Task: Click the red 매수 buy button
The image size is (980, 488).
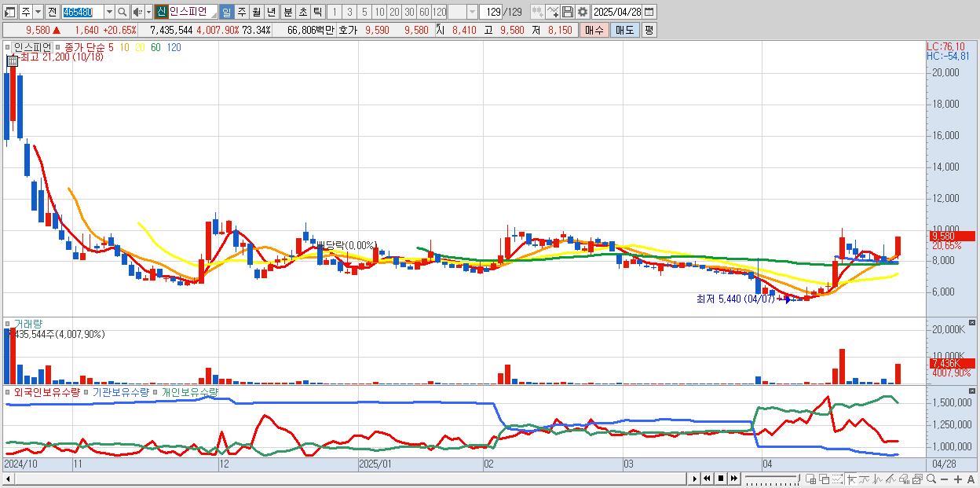Action: 594,30
